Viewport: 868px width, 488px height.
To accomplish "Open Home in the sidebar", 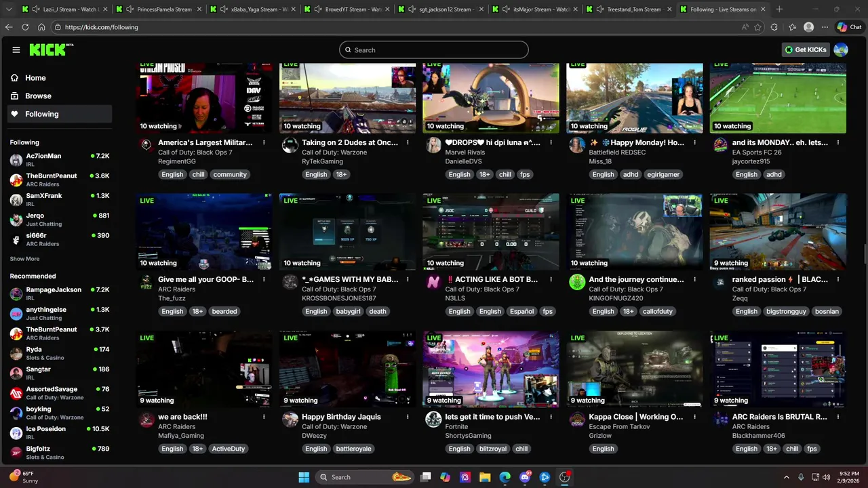I will (59, 78).
